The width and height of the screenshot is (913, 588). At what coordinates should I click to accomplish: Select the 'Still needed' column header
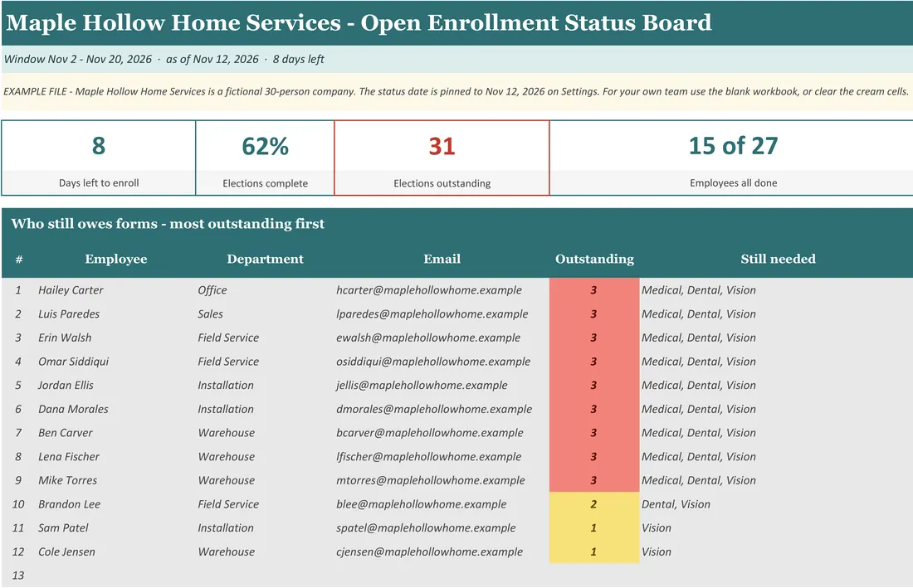778,259
